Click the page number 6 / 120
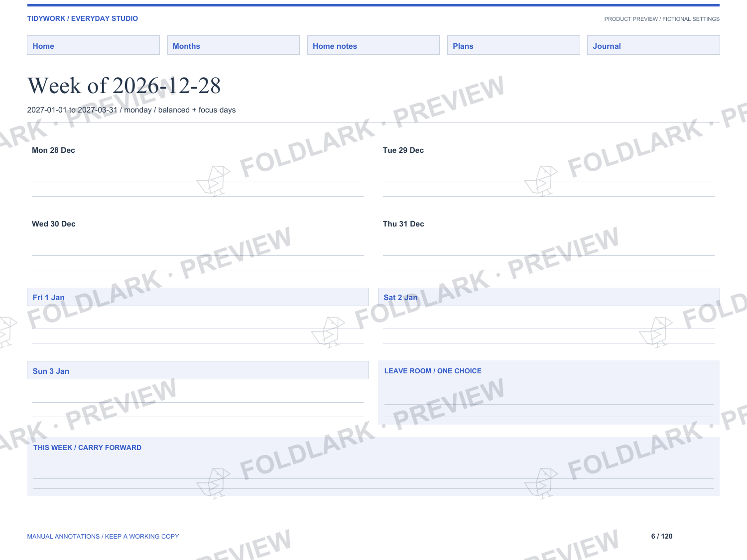 pyautogui.click(x=662, y=536)
